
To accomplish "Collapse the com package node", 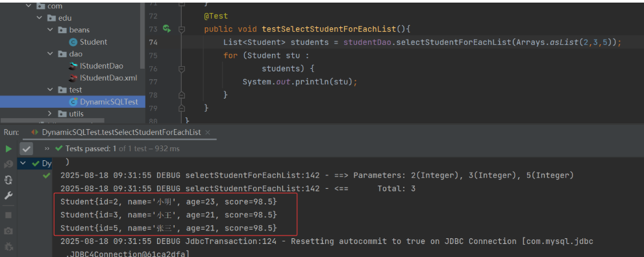I will coord(29,6).
